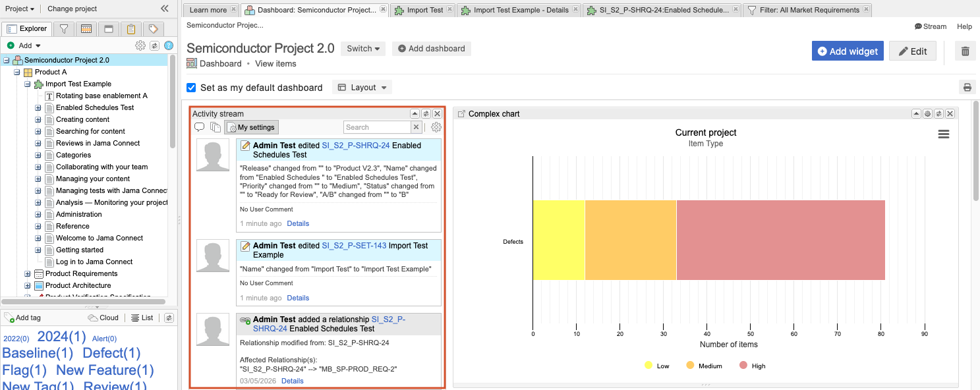Select Rotating base enablement A tree item
Image resolution: width=980 pixels, height=390 pixels.
point(101,96)
